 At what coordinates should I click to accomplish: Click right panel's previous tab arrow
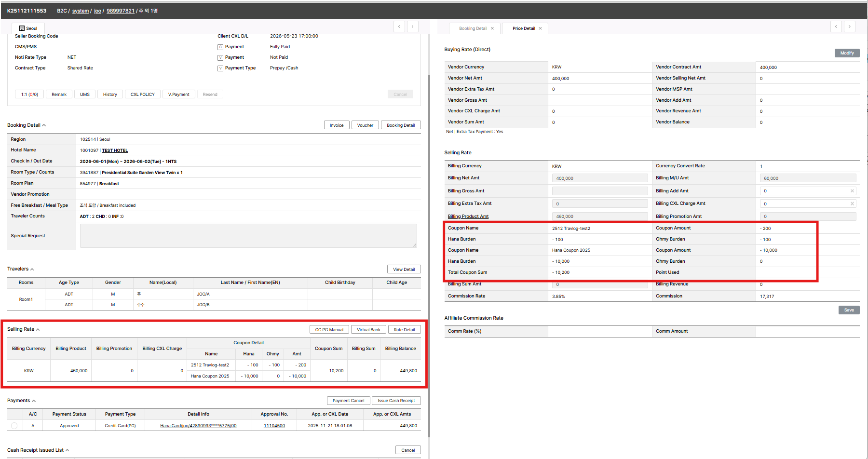coord(836,27)
